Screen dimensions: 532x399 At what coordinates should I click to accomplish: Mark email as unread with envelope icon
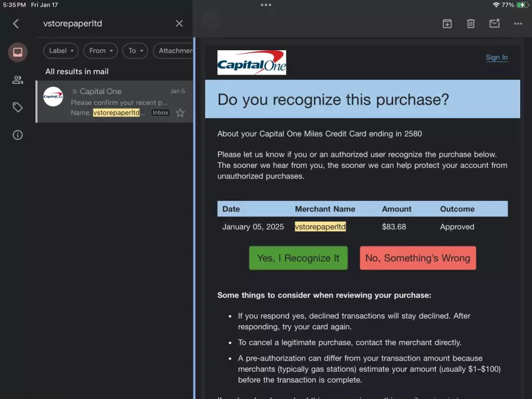point(494,24)
